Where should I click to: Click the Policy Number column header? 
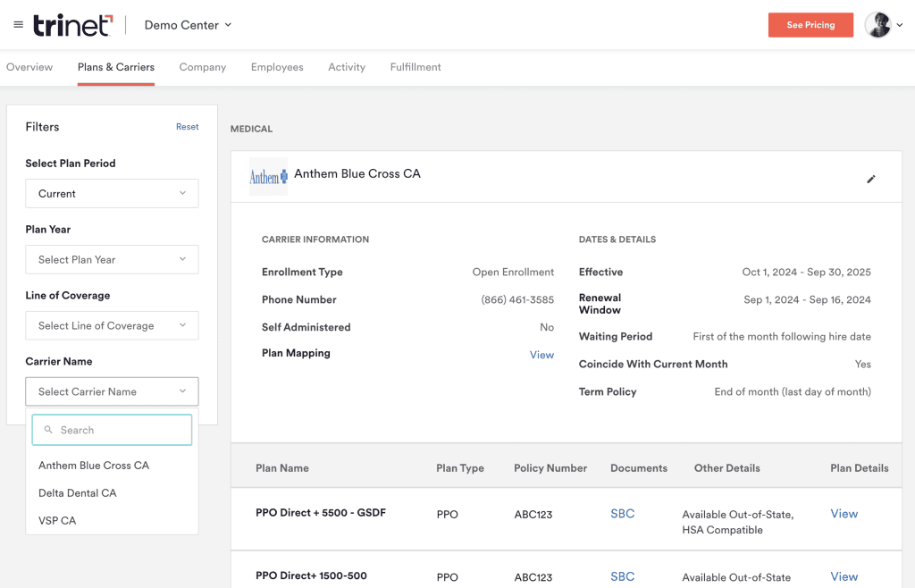coord(550,468)
